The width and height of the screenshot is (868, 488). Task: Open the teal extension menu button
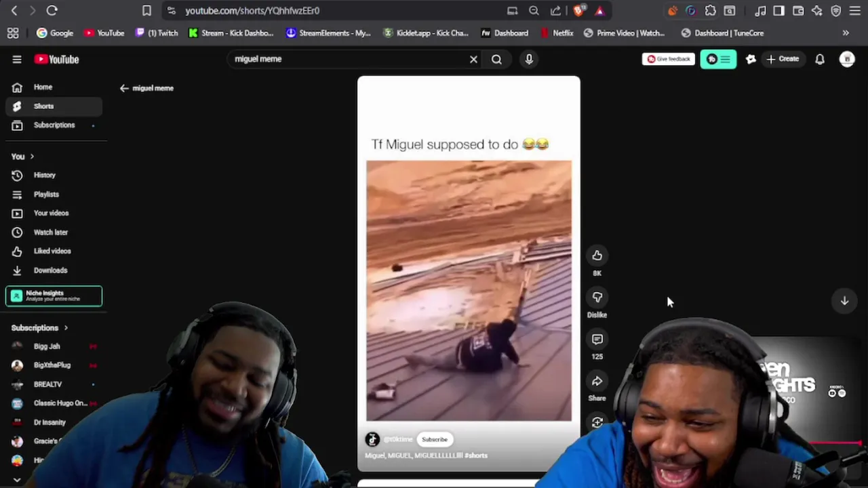pyautogui.click(x=718, y=59)
